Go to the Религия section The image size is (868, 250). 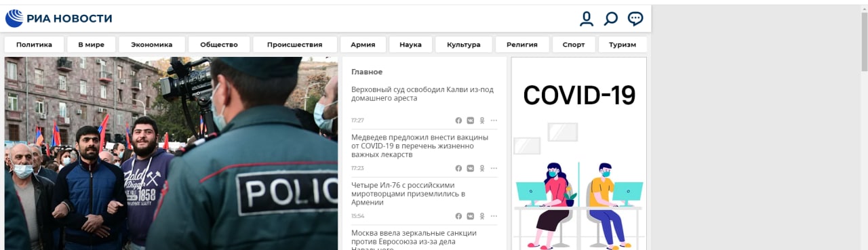[522, 45]
